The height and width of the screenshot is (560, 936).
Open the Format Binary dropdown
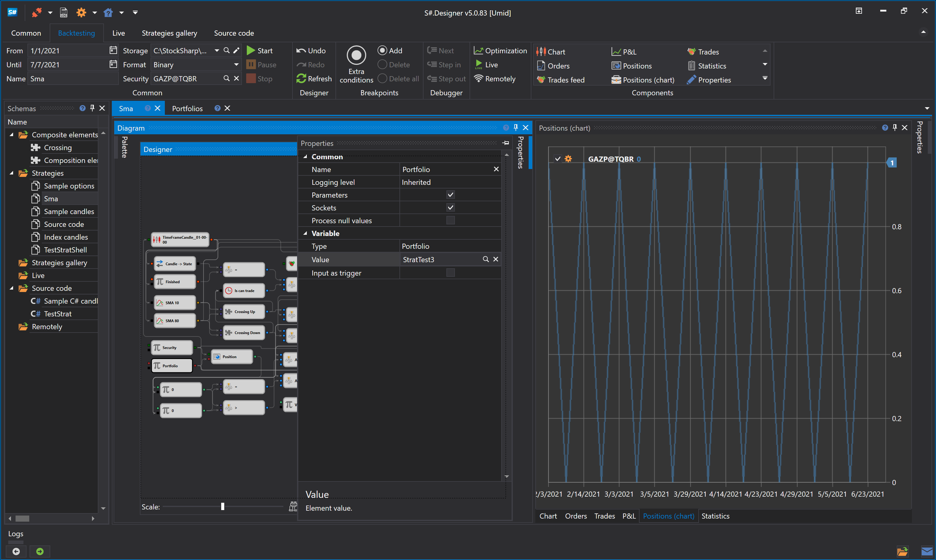(x=236, y=65)
